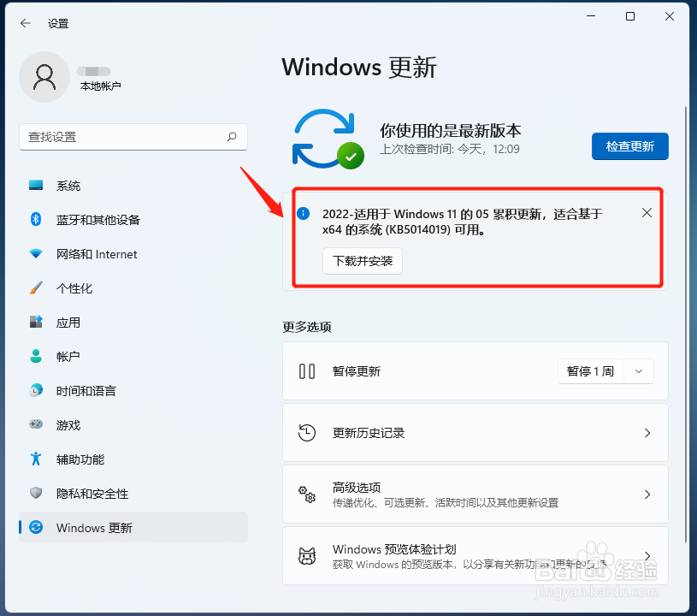This screenshot has width=697, height=616.
Task: Open 系统 settings category
Action: (x=133, y=186)
